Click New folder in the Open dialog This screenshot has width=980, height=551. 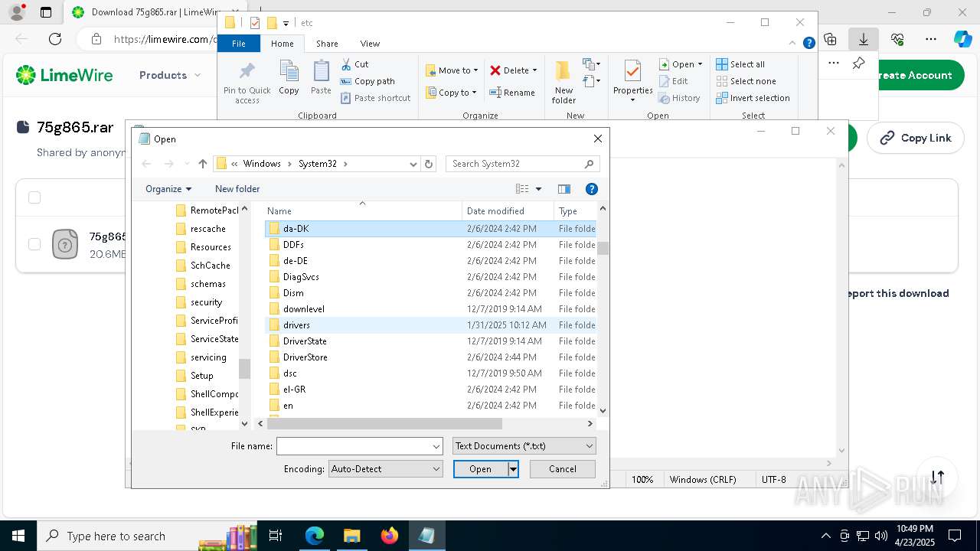[237, 189]
